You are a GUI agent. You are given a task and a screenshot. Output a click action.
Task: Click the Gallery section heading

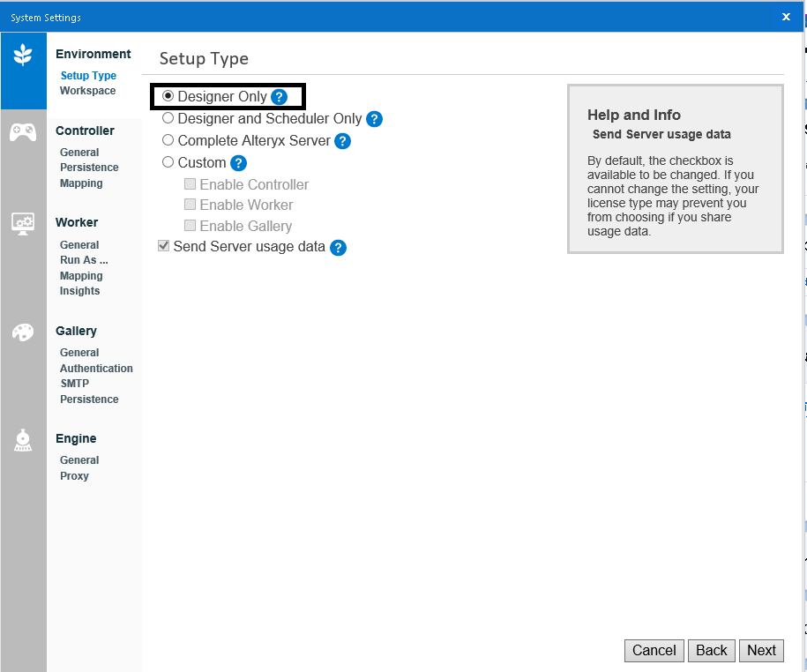point(76,331)
